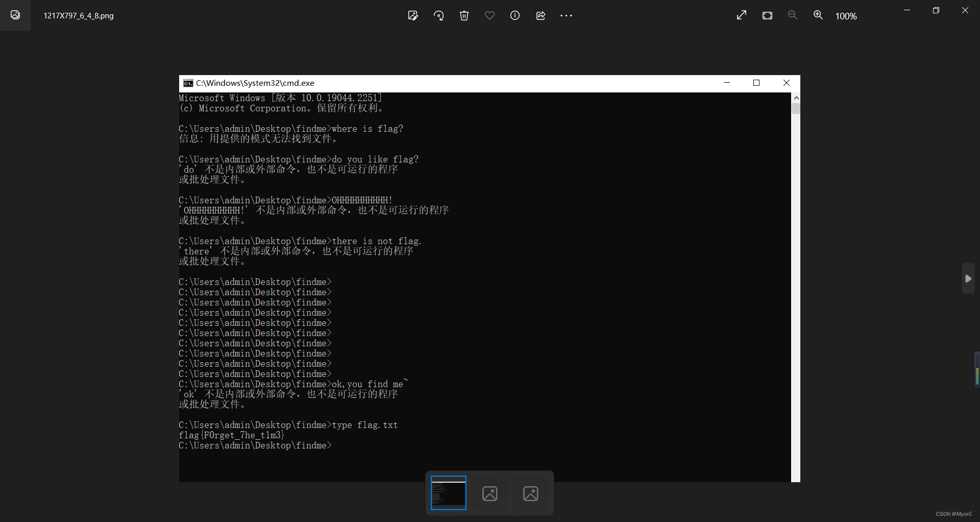Click the Photos app home icon

click(x=15, y=15)
